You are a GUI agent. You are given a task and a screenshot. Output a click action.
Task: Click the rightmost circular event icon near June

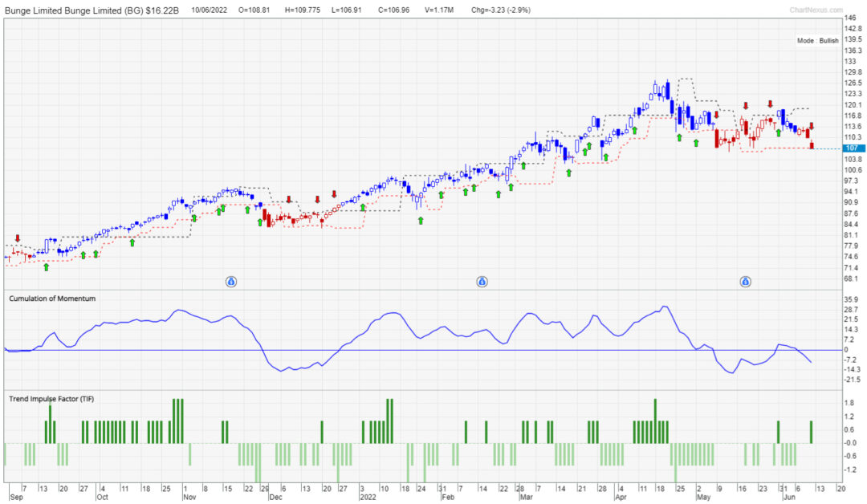click(x=746, y=282)
